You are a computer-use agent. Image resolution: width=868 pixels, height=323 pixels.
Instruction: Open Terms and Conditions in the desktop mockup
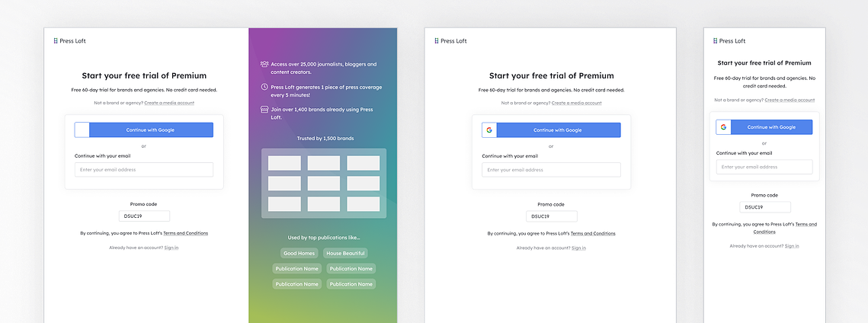185,233
